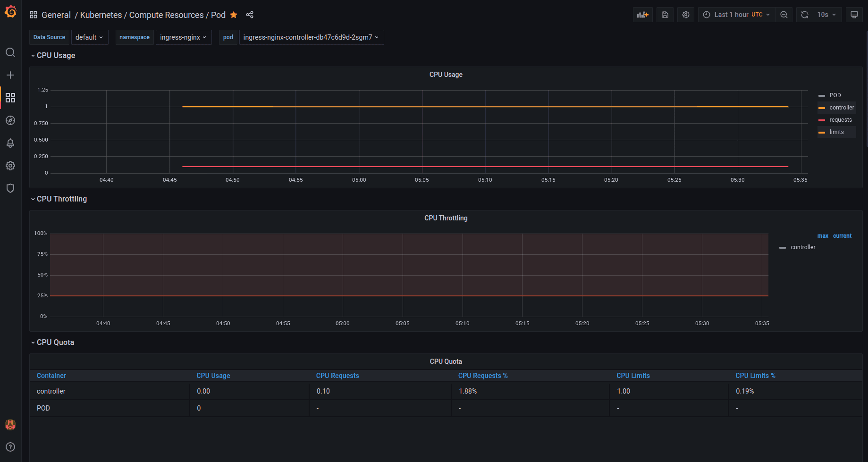Open the Server Admin shield icon
The width and height of the screenshot is (868, 462).
10,188
